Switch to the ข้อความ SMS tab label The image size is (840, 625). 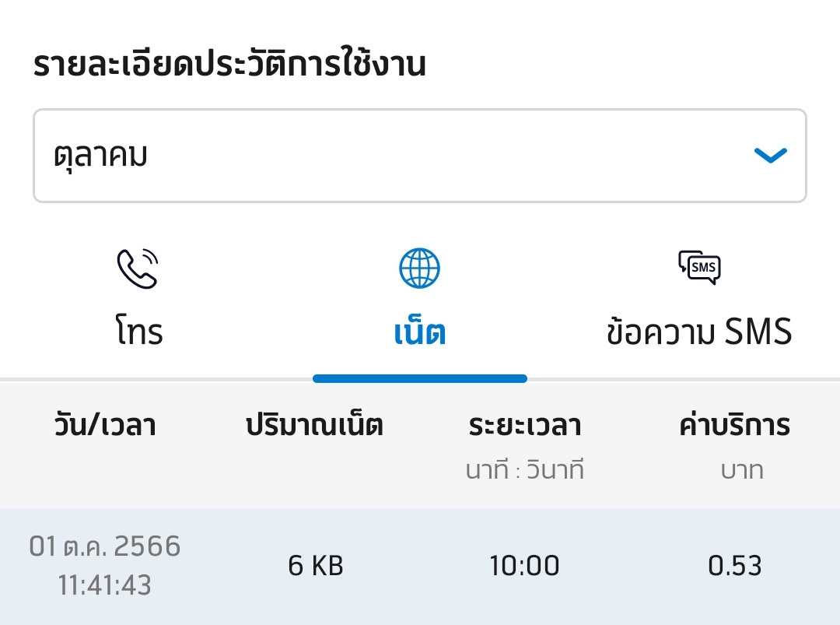pos(699,332)
